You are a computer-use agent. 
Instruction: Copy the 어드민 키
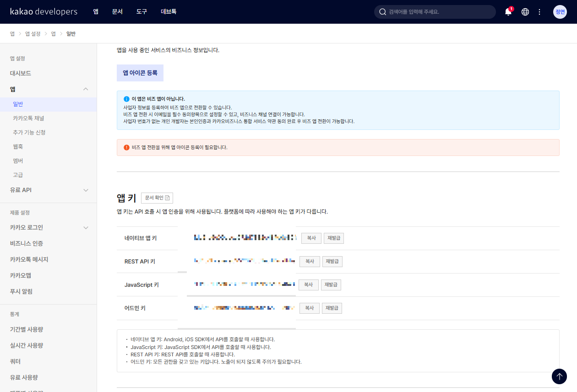click(x=310, y=308)
